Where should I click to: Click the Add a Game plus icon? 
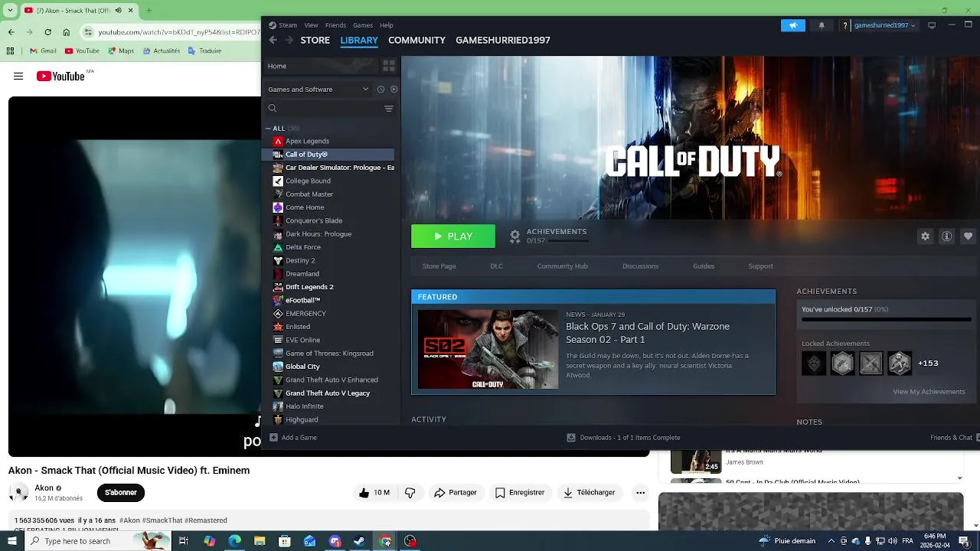273,438
